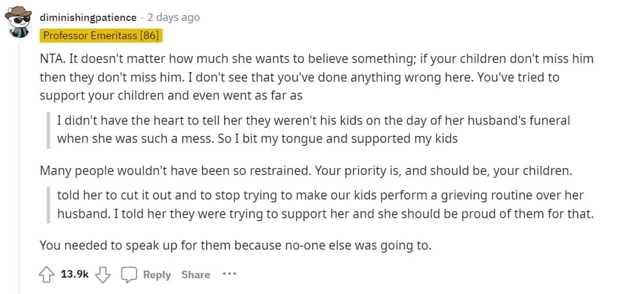Click the 13.9k vote count
This screenshot has width=644, height=294.
click(x=75, y=274)
